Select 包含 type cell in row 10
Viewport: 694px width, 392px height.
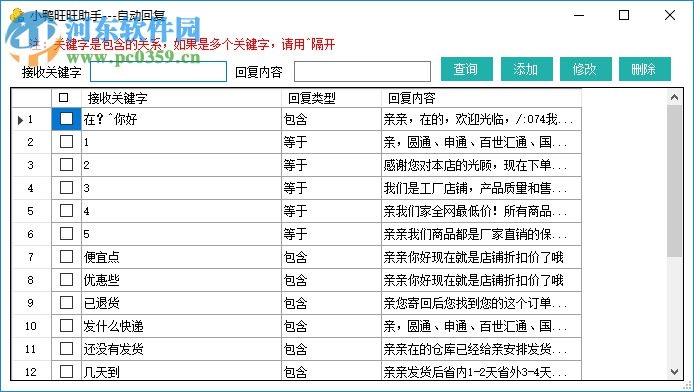point(332,326)
